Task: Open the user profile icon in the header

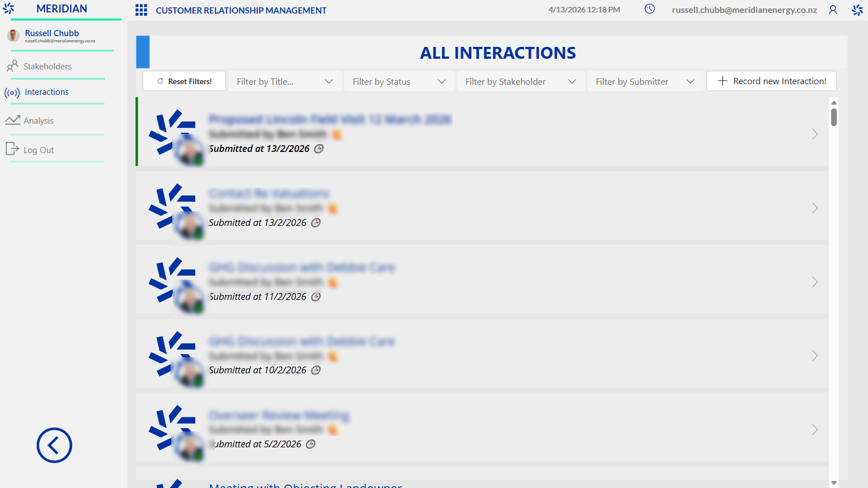Action: click(833, 10)
